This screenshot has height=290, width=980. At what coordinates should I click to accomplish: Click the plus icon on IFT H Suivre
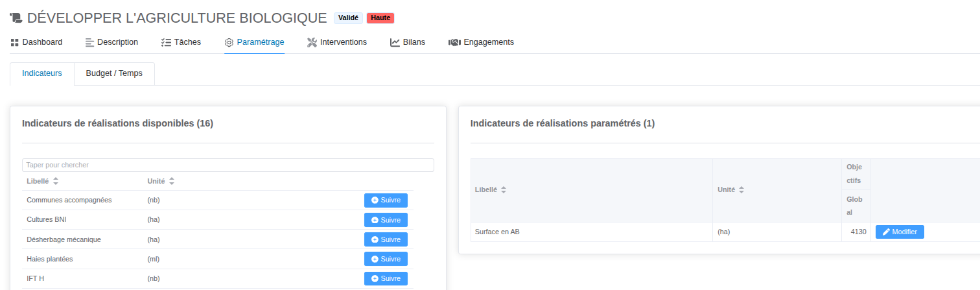(x=375, y=278)
